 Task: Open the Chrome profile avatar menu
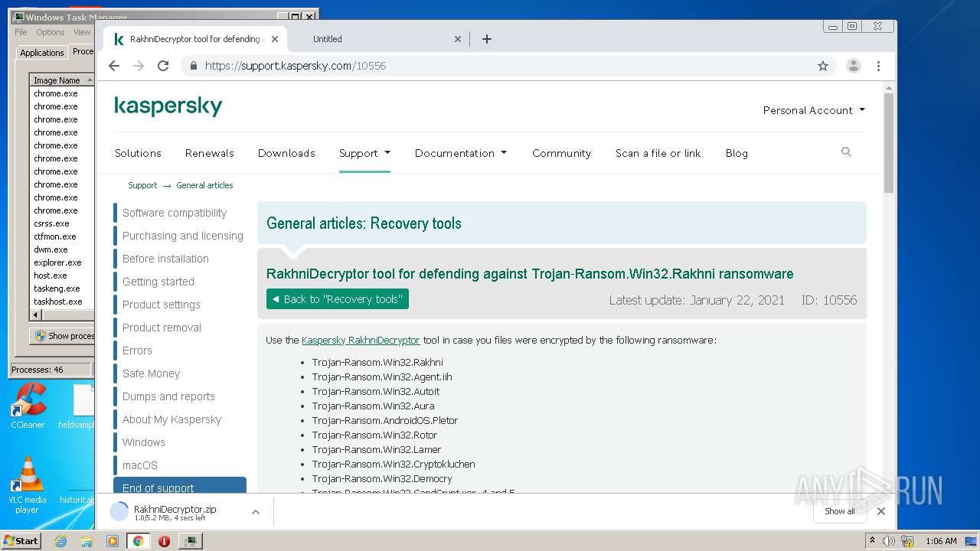[x=854, y=66]
